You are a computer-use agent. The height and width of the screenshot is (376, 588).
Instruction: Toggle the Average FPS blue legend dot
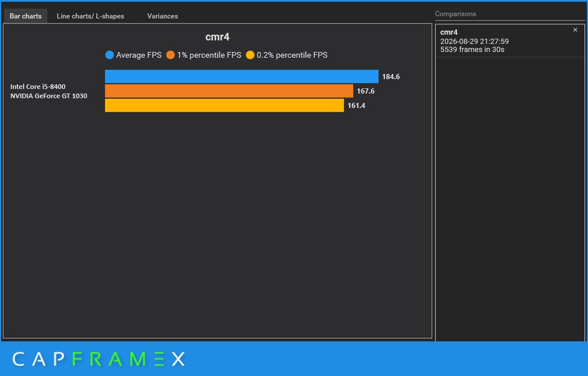[x=110, y=55]
